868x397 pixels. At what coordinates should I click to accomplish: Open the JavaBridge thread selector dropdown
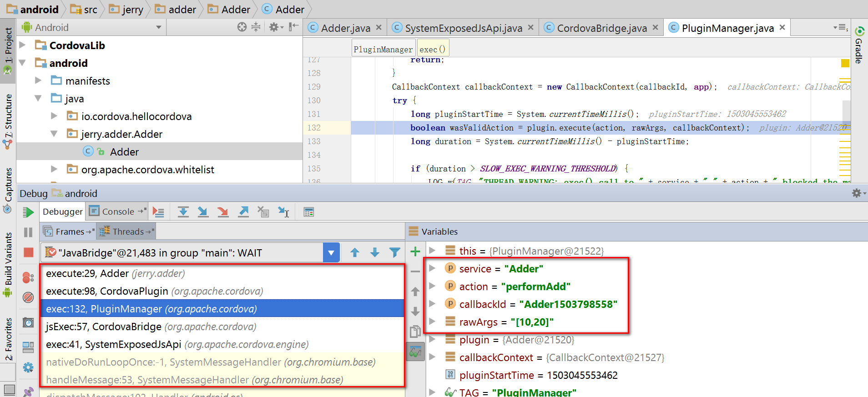(331, 252)
